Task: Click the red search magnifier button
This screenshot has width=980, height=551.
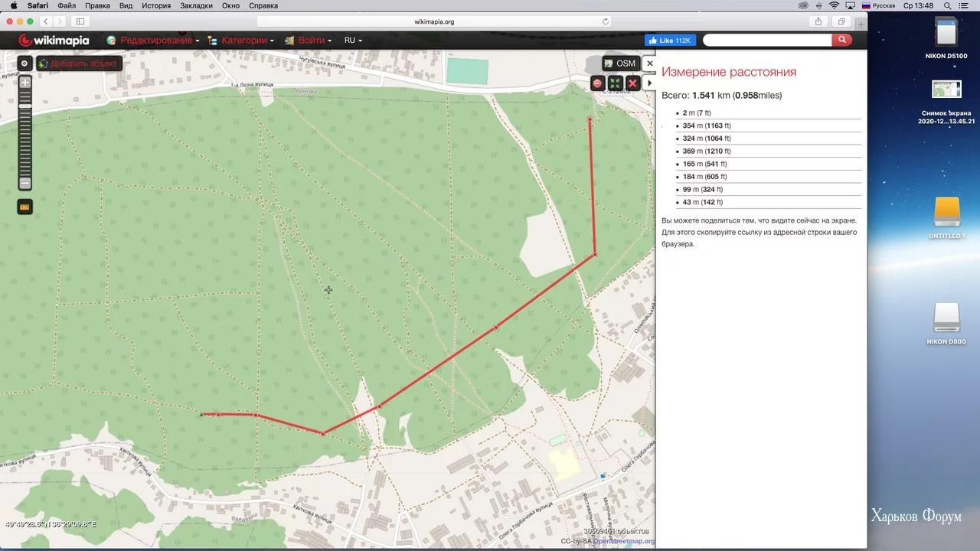Action: tap(842, 40)
